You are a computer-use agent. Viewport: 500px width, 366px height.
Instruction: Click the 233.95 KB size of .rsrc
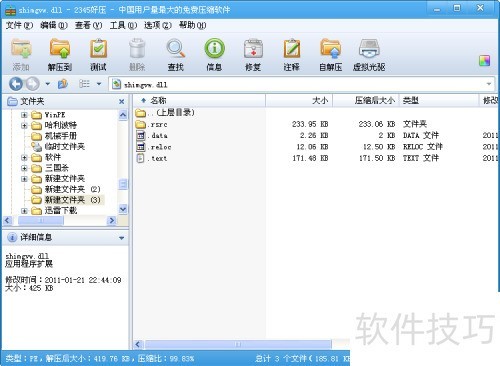click(310, 124)
